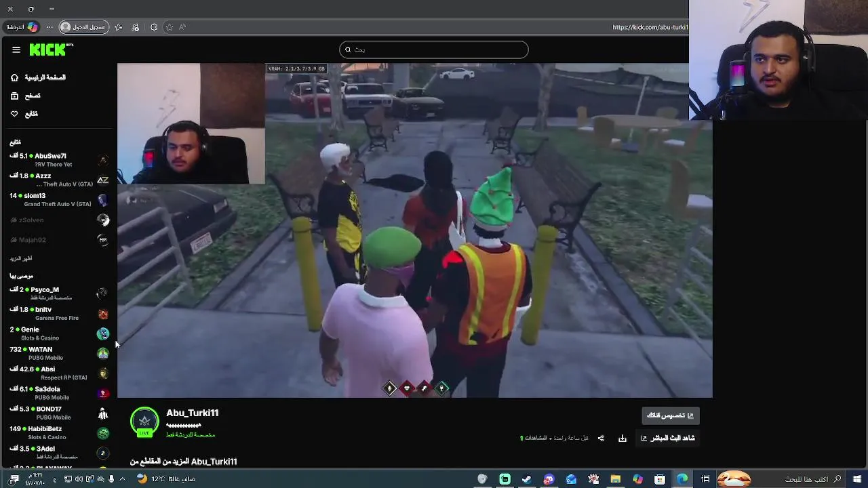Open Edge favorites list icon
Image resolution: width=868 pixels, height=488 pixels.
pos(119,27)
